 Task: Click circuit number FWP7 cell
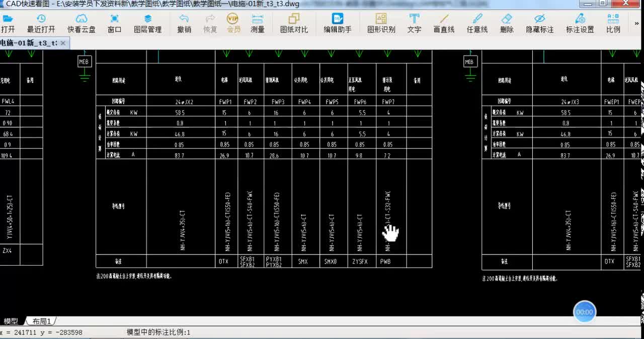388,102
